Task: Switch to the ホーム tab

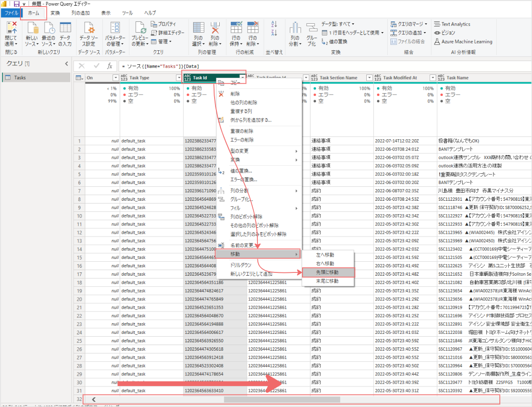Action: point(34,13)
